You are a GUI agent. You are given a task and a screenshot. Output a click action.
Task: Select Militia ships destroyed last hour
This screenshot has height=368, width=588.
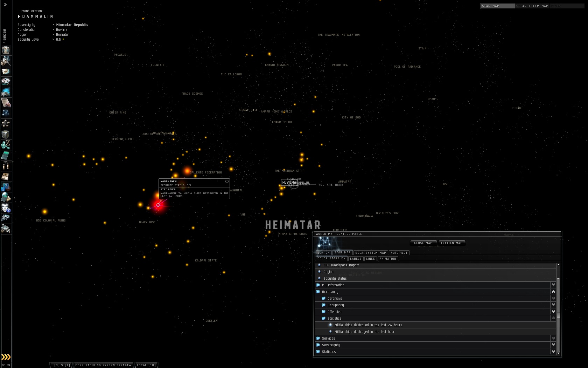(x=436, y=332)
